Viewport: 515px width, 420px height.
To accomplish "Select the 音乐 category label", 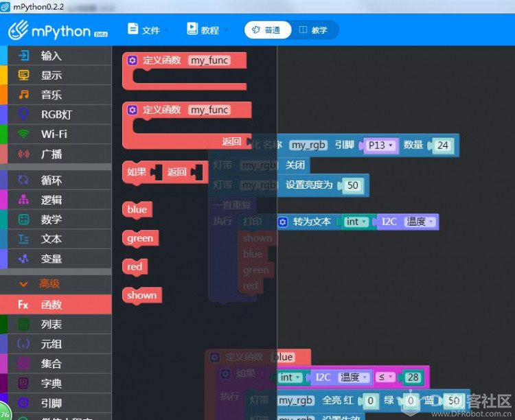I will pos(51,95).
